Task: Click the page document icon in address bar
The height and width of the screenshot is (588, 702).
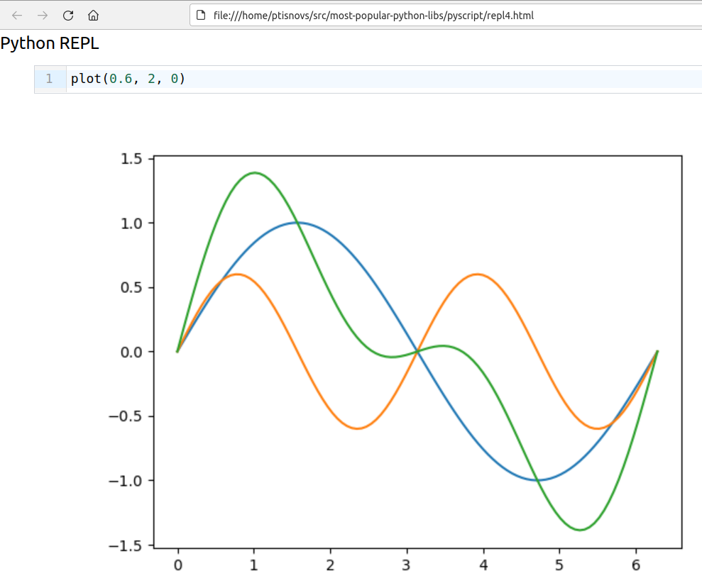Action: 201,16
